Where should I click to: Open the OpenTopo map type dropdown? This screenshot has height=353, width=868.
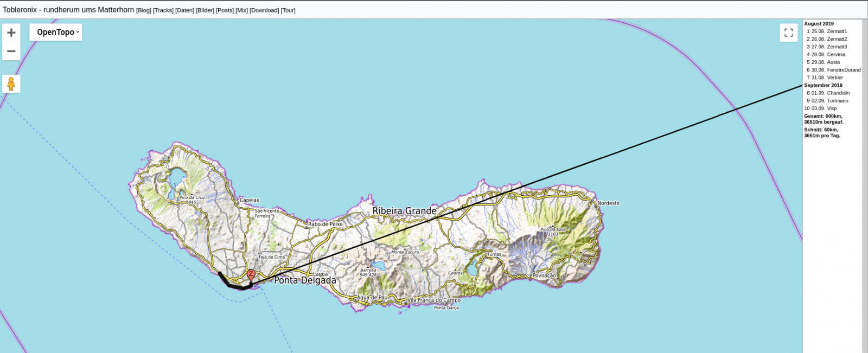click(56, 33)
